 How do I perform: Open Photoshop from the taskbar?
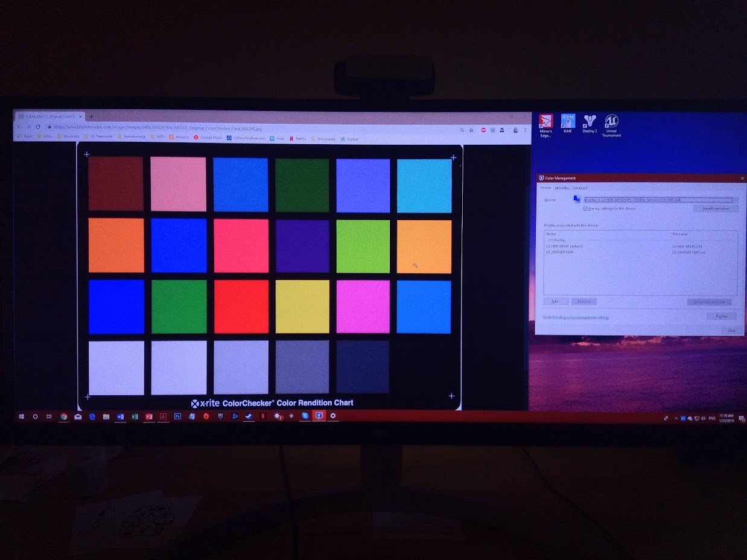click(x=178, y=416)
